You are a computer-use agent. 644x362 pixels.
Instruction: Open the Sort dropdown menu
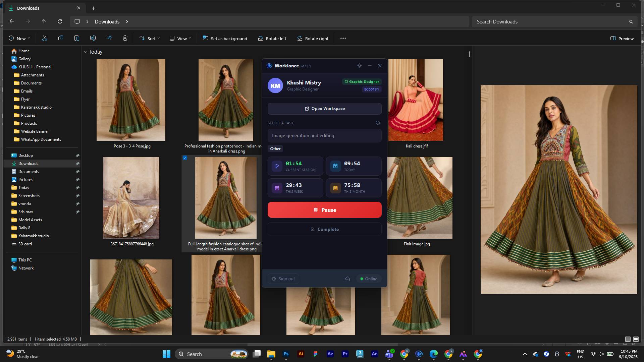click(x=150, y=38)
